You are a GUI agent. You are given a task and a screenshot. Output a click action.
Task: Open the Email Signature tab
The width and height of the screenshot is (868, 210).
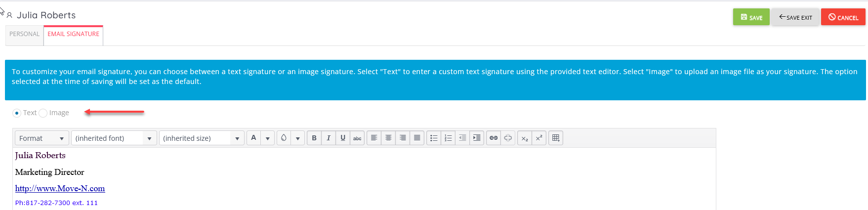pyautogui.click(x=74, y=34)
